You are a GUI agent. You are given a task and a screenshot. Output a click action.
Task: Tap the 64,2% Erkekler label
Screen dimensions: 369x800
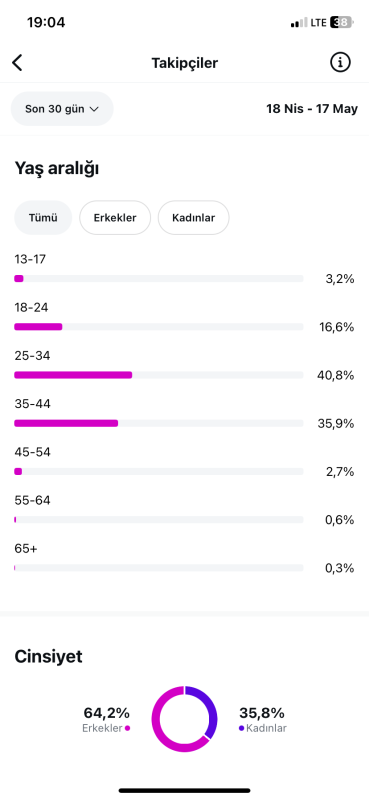107,720
